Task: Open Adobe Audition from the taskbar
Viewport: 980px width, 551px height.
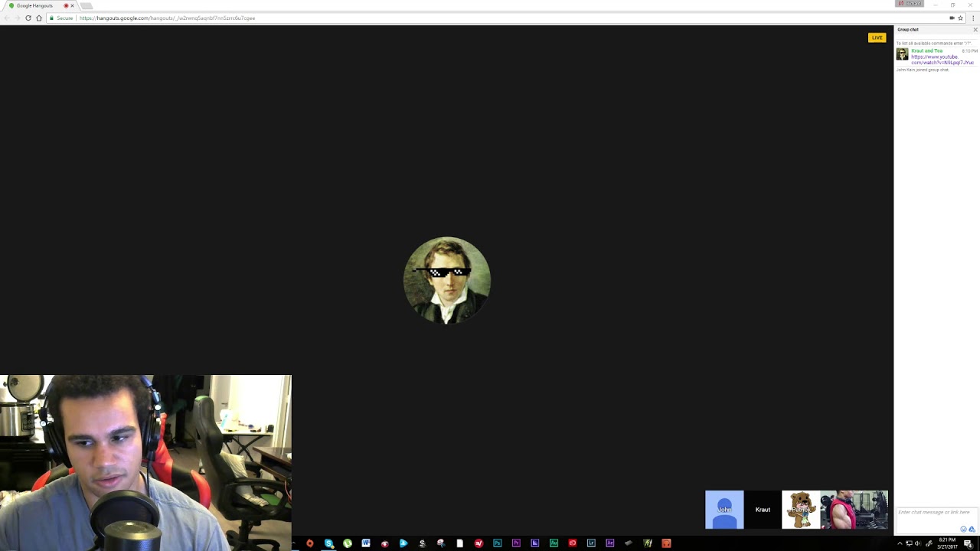Action: (x=554, y=543)
